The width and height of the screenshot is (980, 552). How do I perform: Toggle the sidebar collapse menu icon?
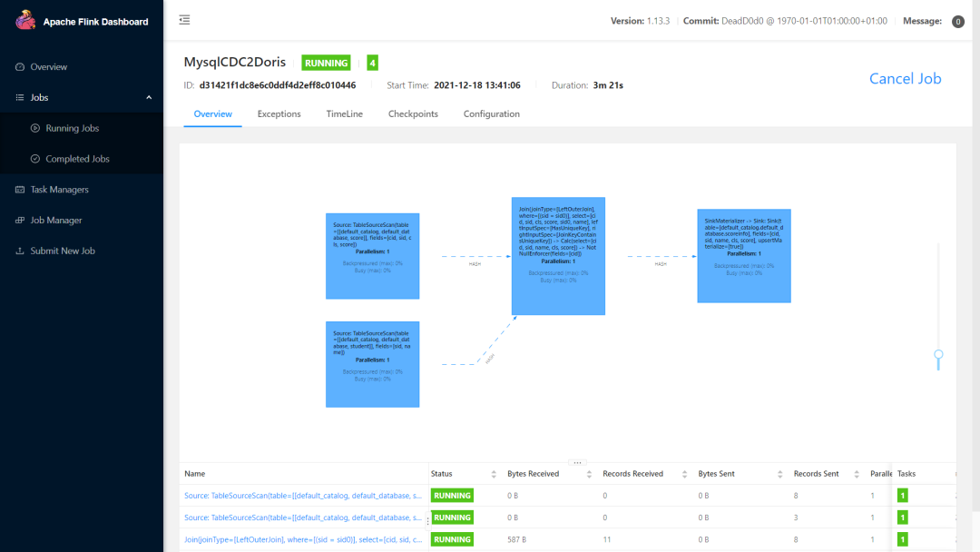[184, 20]
